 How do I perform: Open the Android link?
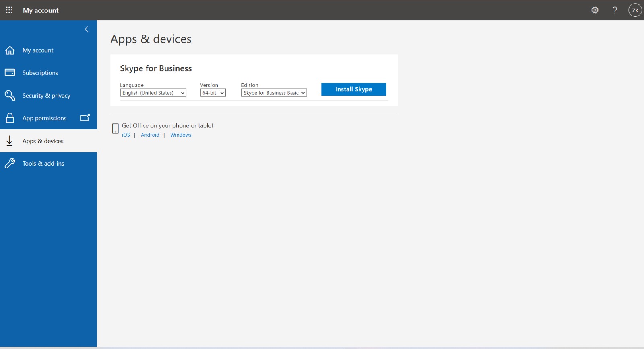[150, 135]
